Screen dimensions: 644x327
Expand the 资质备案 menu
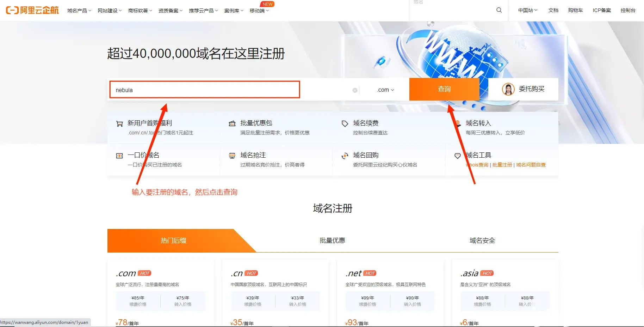tap(171, 11)
